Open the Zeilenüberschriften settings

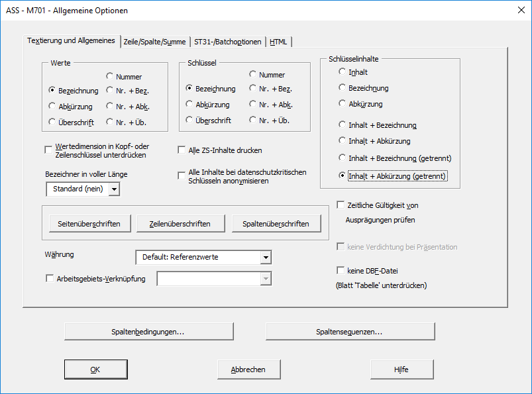coord(180,223)
